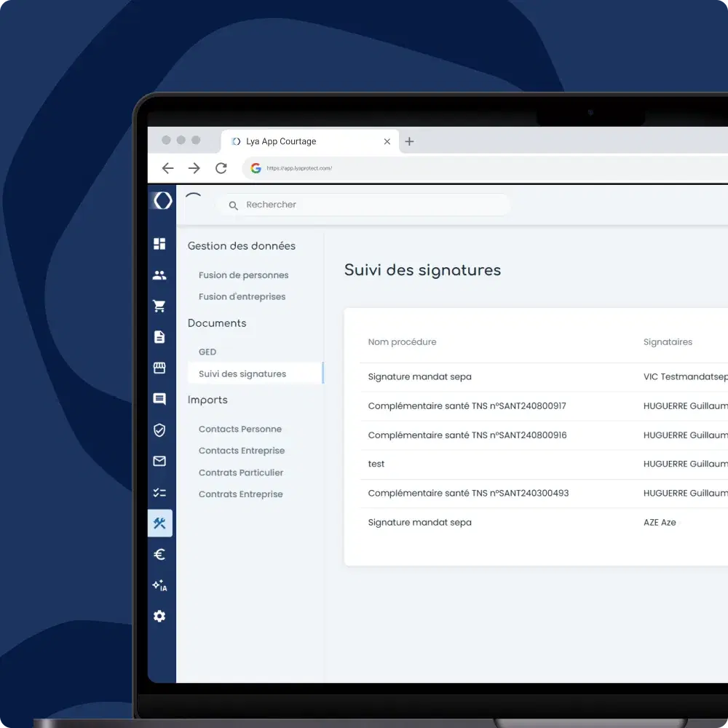This screenshot has width=728, height=728.
Task: Select row with signatory AZE Aze
Action: tap(544, 523)
